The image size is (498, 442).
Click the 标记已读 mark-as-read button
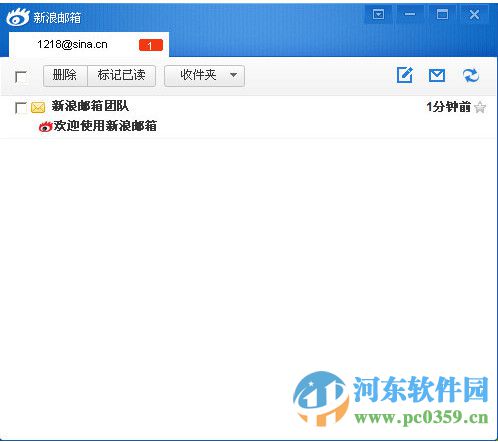click(x=122, y=76)
